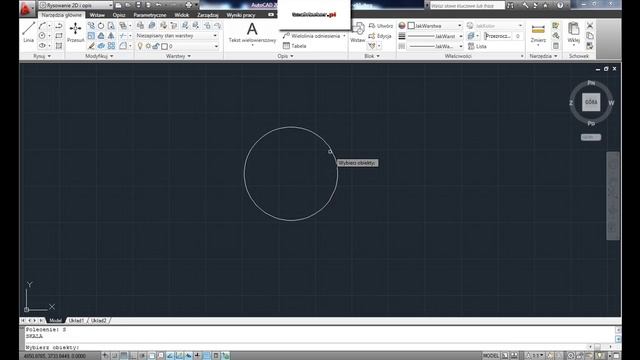The image size is (640, 360).
Task: Click the layer color square next to 0
Action: (x=164, y=47)
